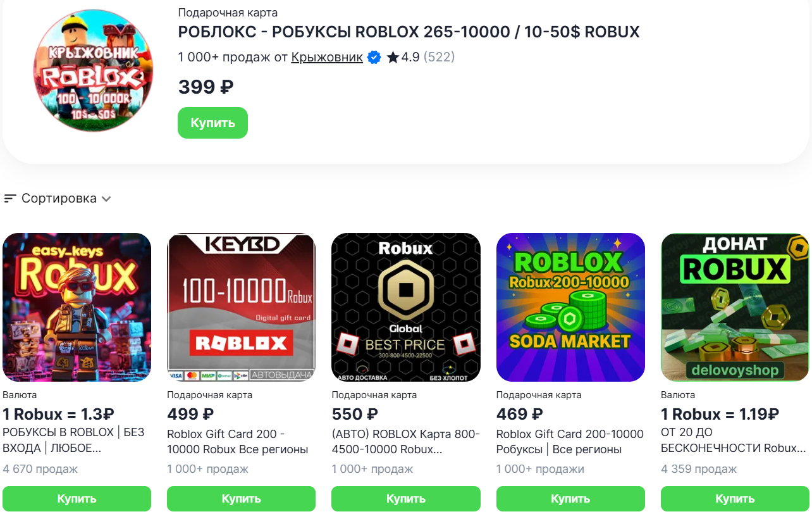Click the sort lines icon beside Сортировка

pos(9,199)
